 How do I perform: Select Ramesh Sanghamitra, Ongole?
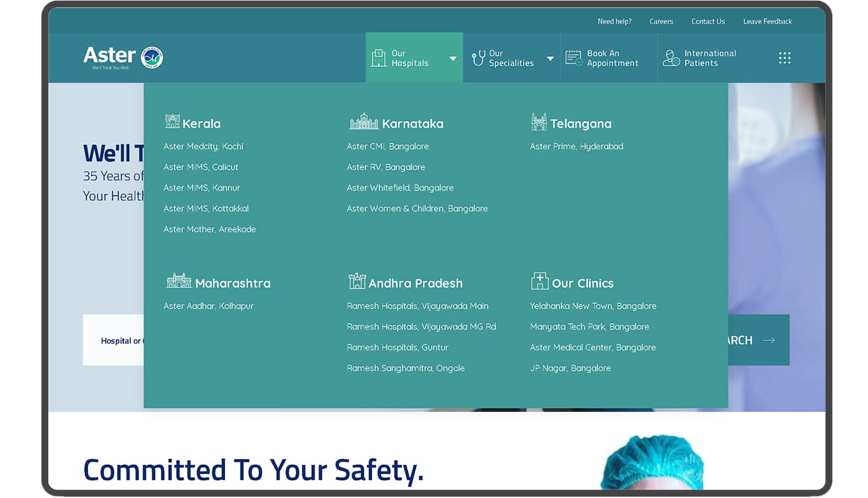coord(405,368)
